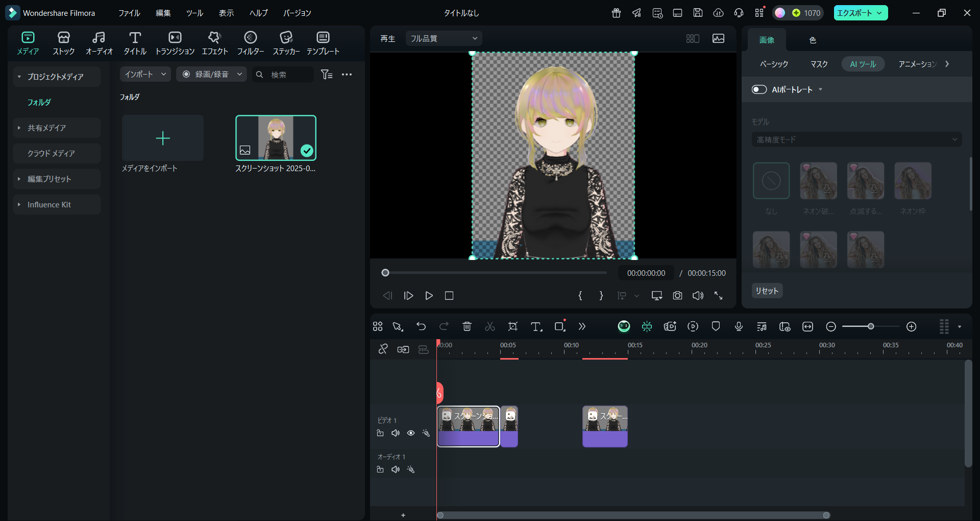Open the Effects (エフェクト) tab

tap(215, 43)
